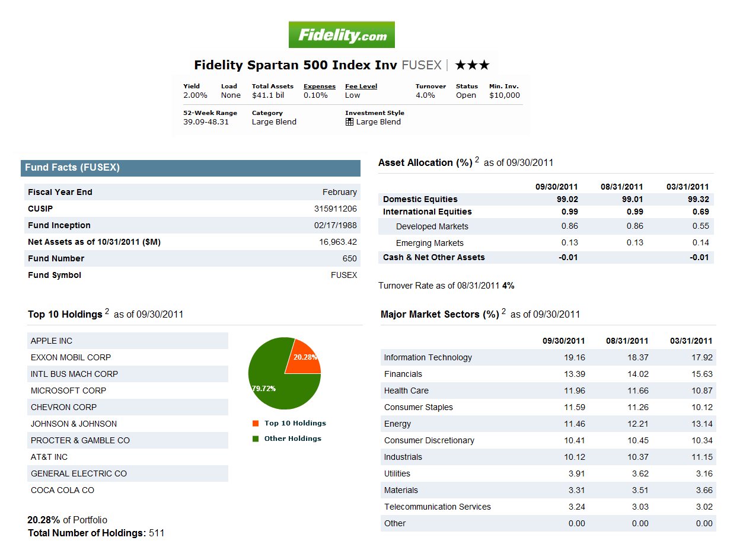Click the Consumer Discretionary sector label
This screenshot has width=743, height=560.
click(429, 440)
